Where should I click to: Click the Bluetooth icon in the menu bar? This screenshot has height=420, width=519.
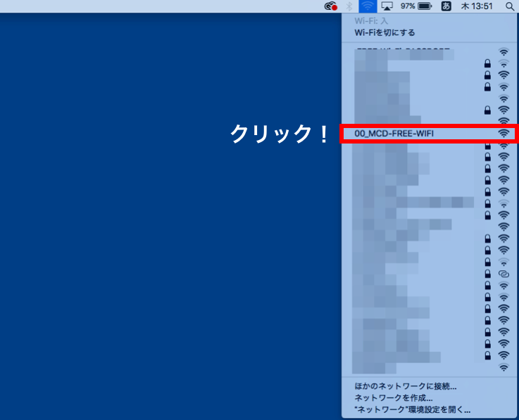coord(349,6)
